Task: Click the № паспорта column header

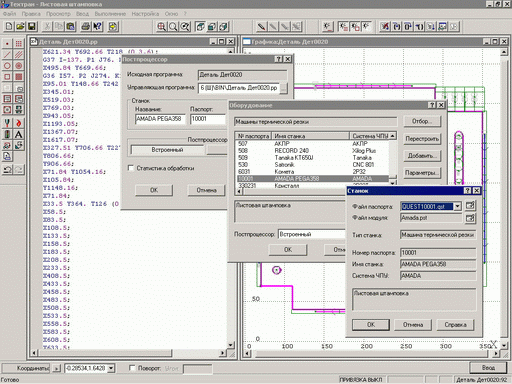Action: [254, 136]
